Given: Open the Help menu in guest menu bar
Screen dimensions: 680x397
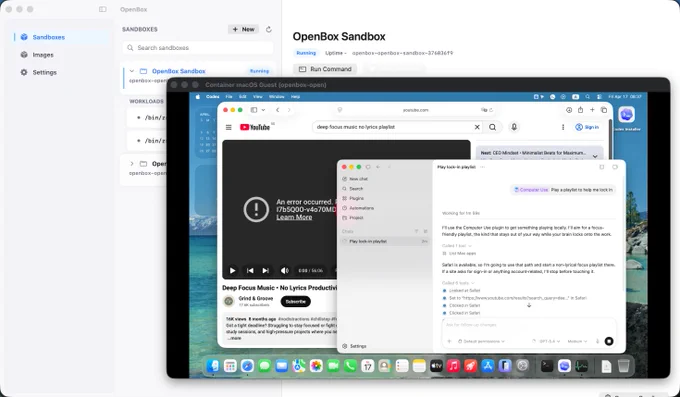Looking at the screenshot, I should [x=295, y=97].
